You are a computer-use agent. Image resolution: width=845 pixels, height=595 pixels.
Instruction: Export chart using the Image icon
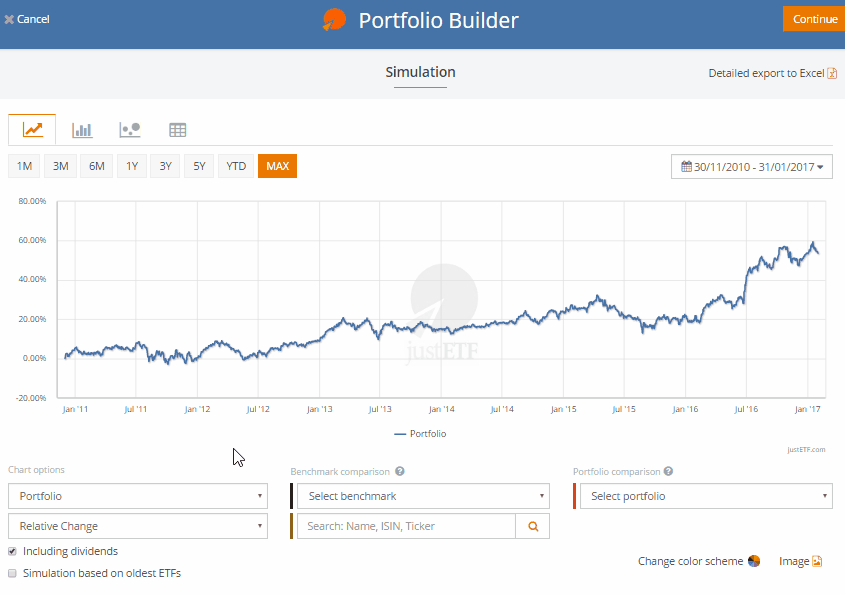816,561
